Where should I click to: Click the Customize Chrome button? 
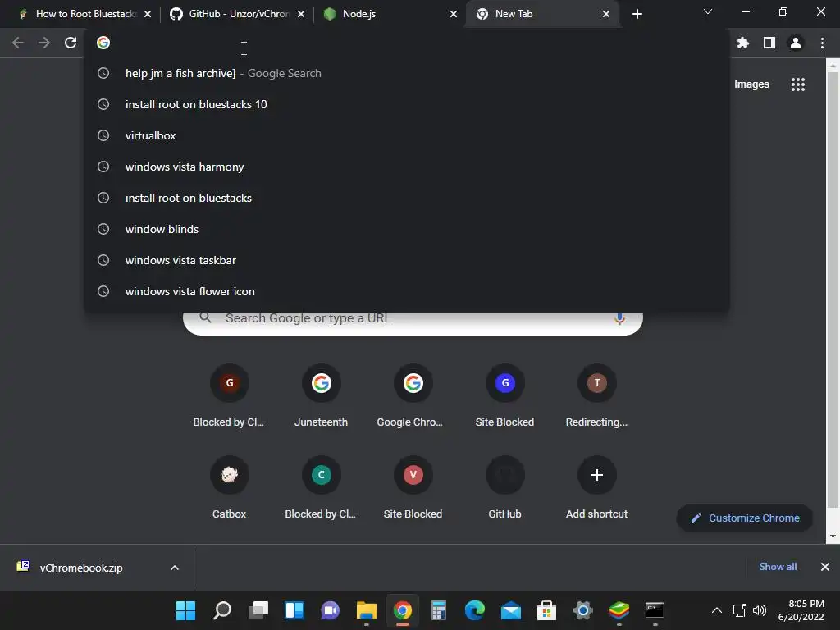point(745,518)
